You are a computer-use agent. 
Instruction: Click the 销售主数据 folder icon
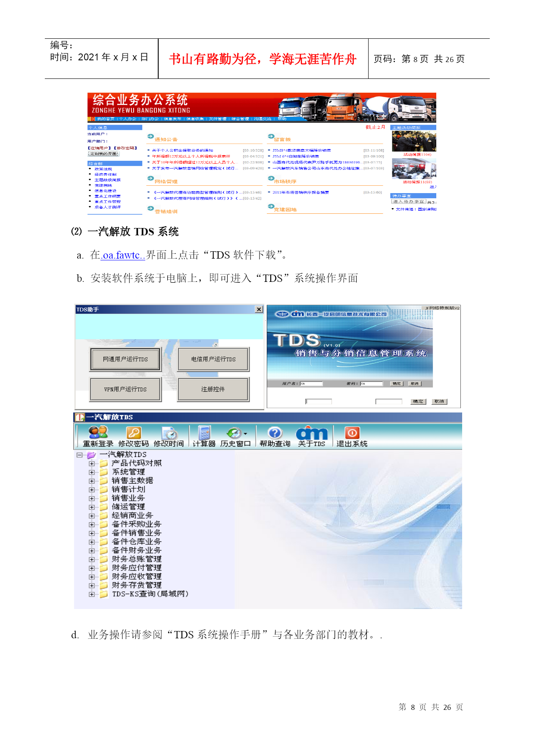pyautogui.click(x=103, y=481)
